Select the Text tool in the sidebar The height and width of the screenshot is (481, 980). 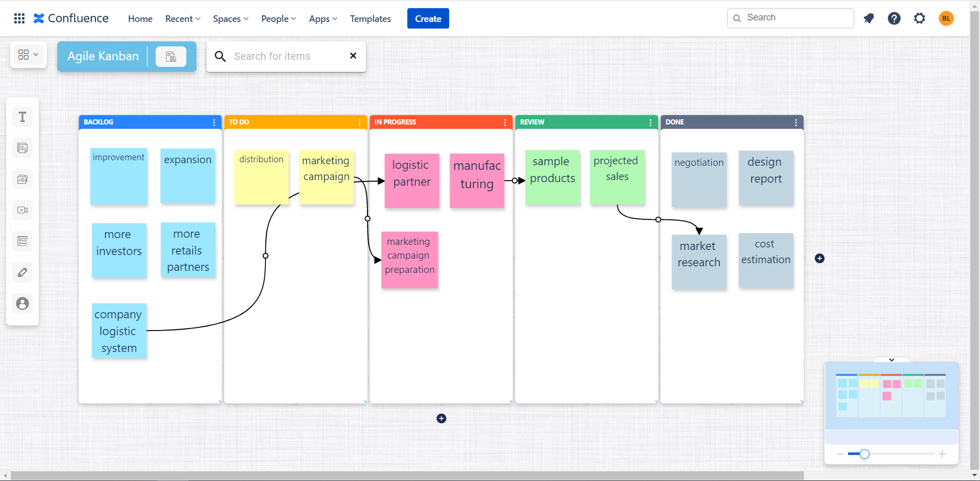(x=22, y=117)
